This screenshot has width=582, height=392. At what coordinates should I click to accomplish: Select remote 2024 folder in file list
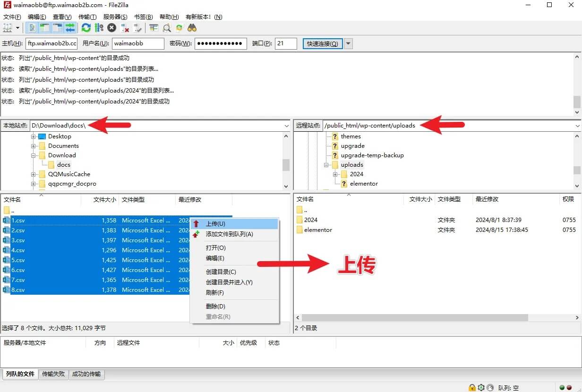point(311,220)
